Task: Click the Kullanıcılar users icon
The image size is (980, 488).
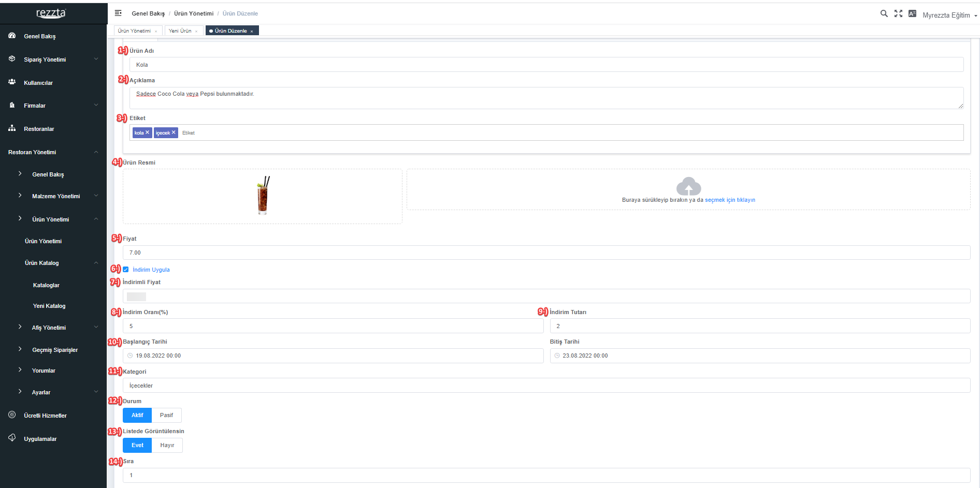Action: pos(12,82)
